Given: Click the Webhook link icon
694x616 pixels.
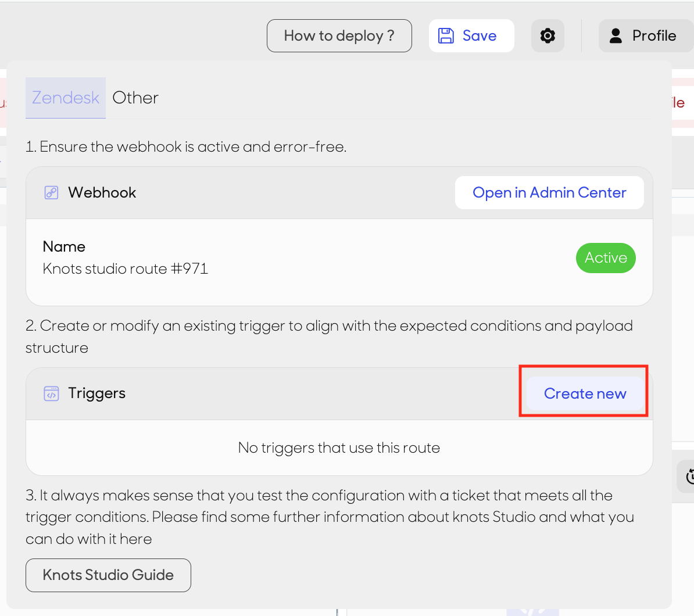Looking at the screenshot, I should [x=51, y=192].
